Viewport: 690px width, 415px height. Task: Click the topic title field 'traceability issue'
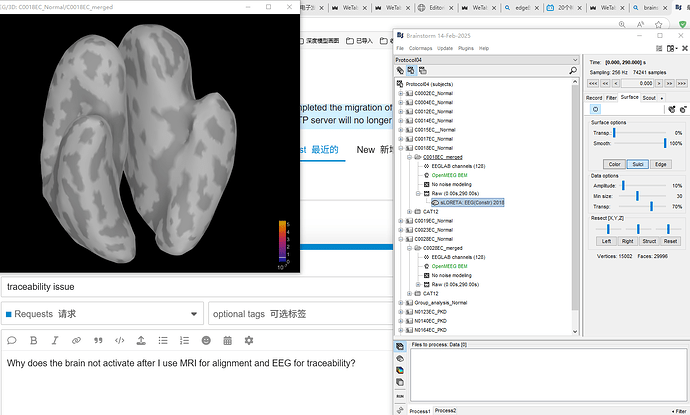(x=197, y=287)
